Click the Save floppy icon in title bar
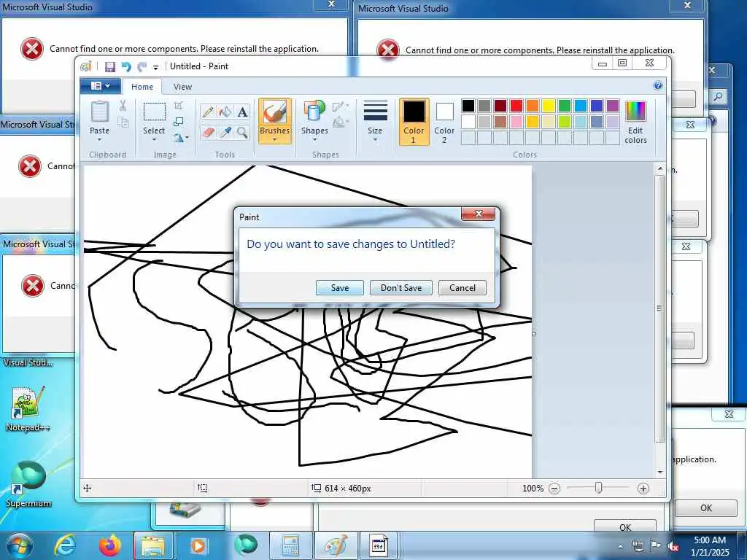 coord(110,66)
